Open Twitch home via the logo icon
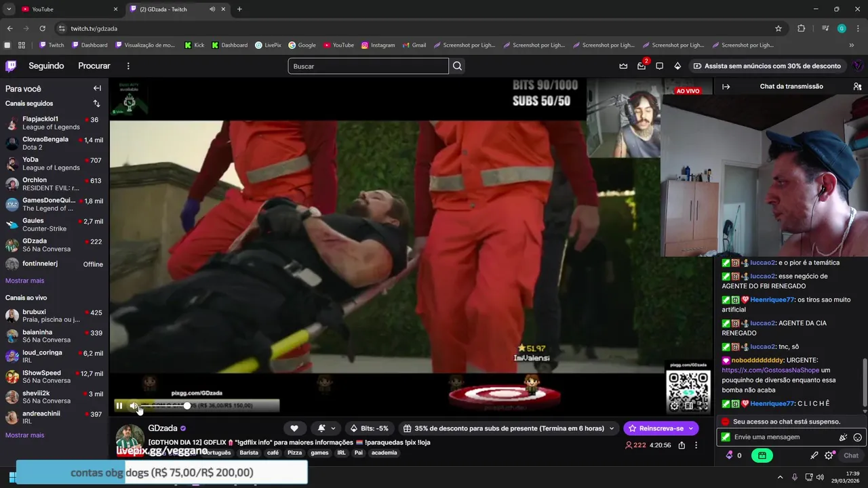Viewport: 868px width, 488px height. pyautogui.click(x=11, y=66)
